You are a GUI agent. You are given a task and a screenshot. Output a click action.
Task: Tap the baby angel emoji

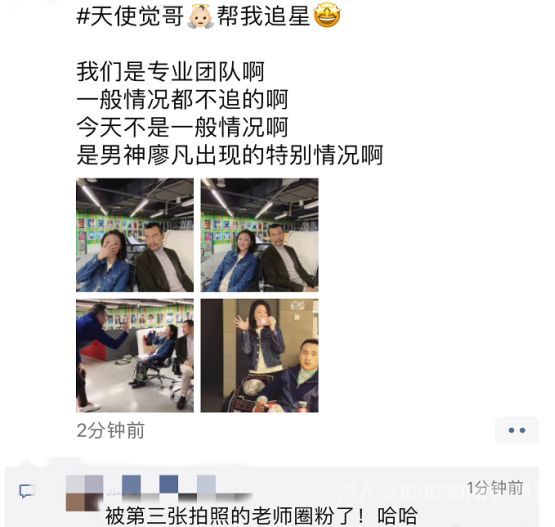click(x=200, y=17)
